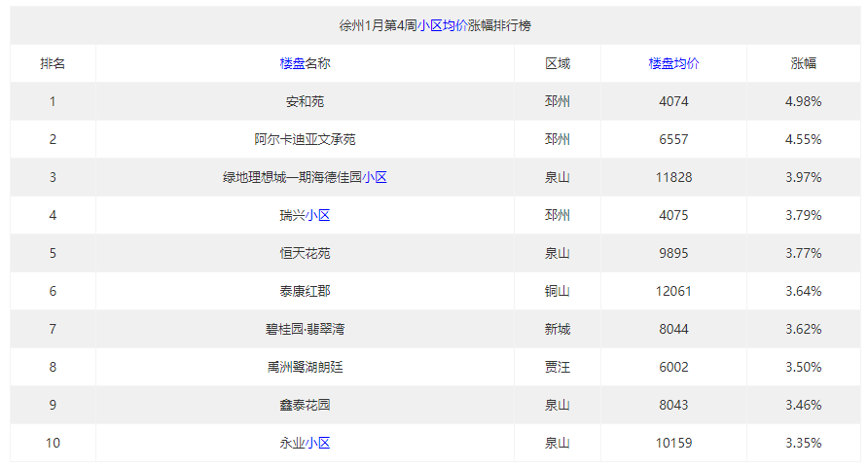Viewport: 868px width, 468px height.
Task: Click 泉山 region in 鑫泰花园 row
Action: [558, 405]
